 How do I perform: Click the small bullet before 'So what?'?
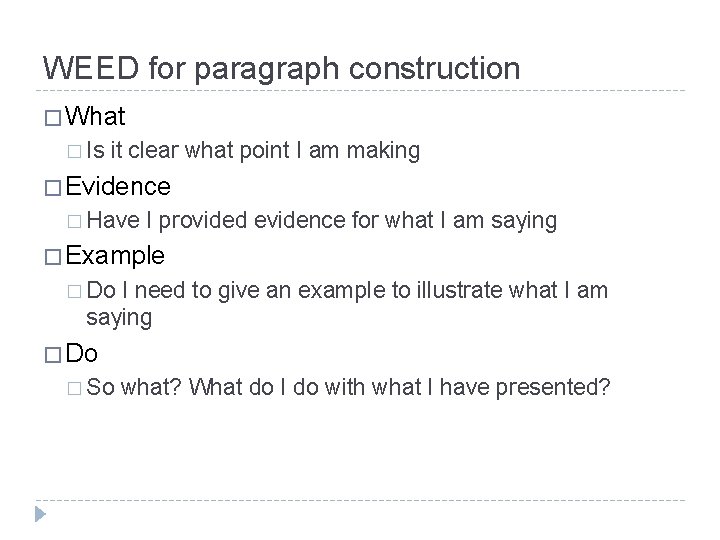tap(74, 388)
